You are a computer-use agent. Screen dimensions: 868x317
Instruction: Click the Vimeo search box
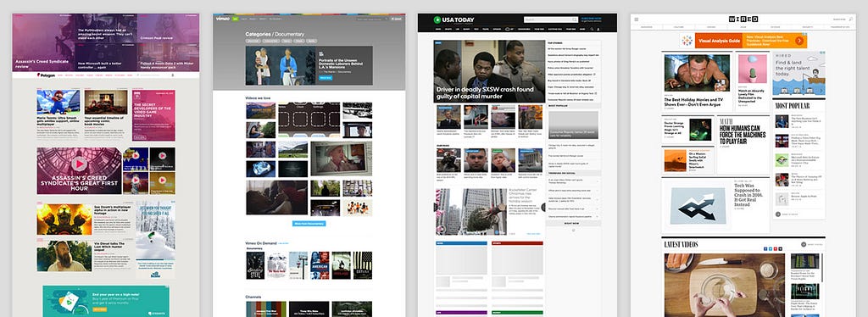373,19
